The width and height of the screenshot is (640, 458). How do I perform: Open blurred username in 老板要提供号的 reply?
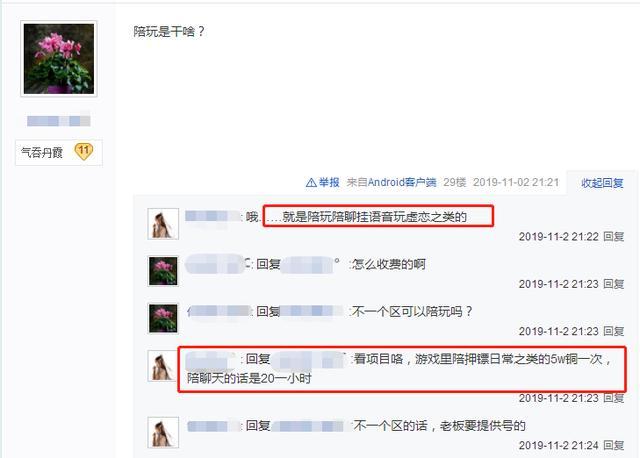(x=213, y=426)
